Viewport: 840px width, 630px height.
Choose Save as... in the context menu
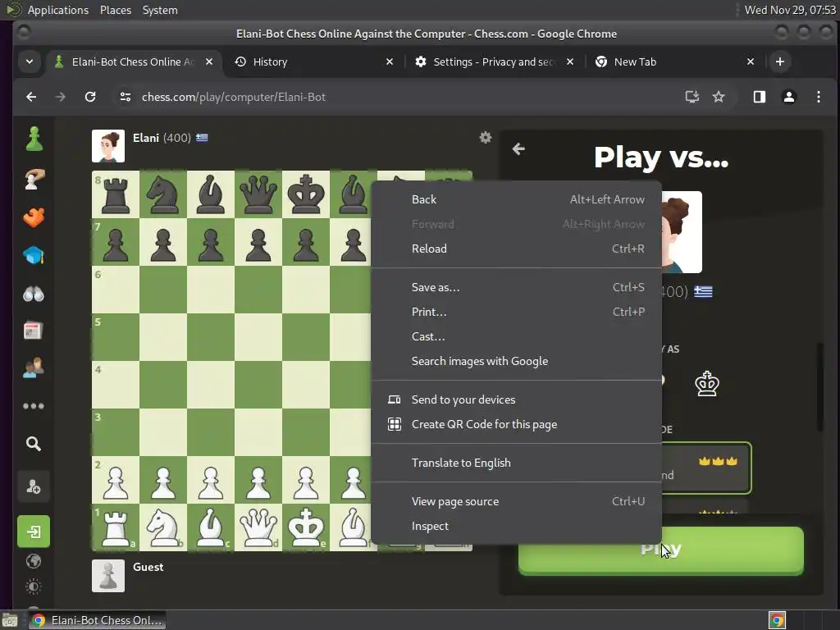[517, 287]
